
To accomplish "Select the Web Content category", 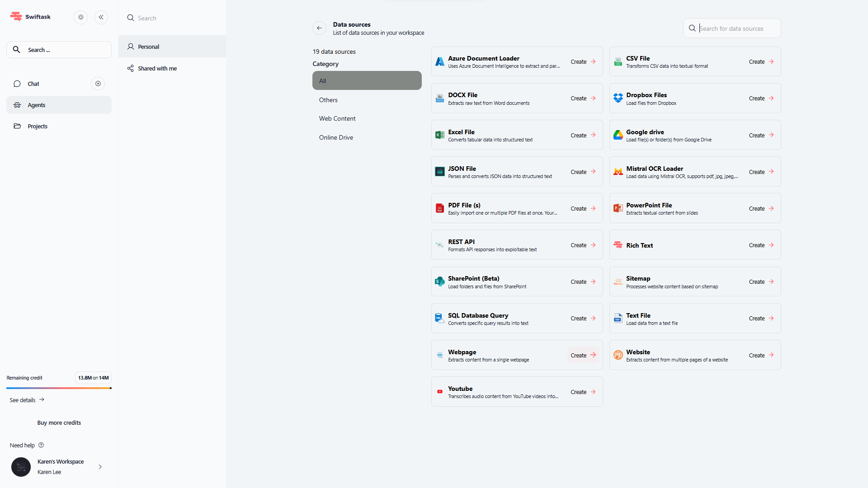I will pyautogui.click(x=337, y=118).
